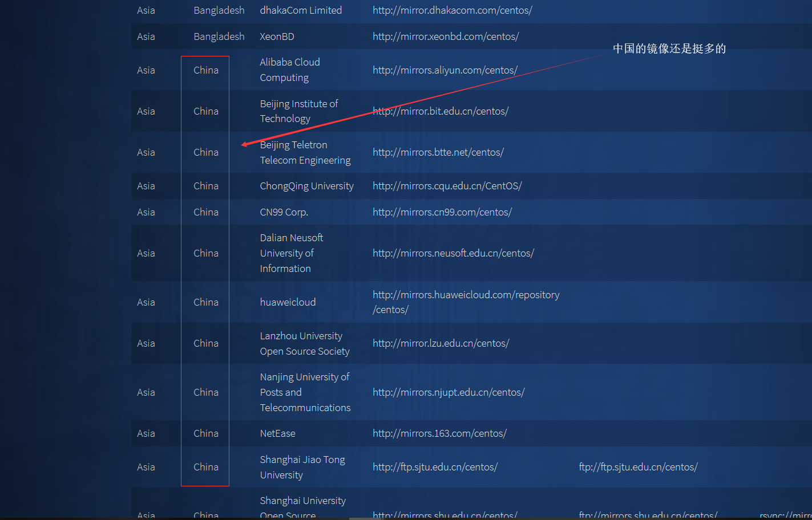Open the mirrors.huaweicloud.com repository link

point(466,302)
